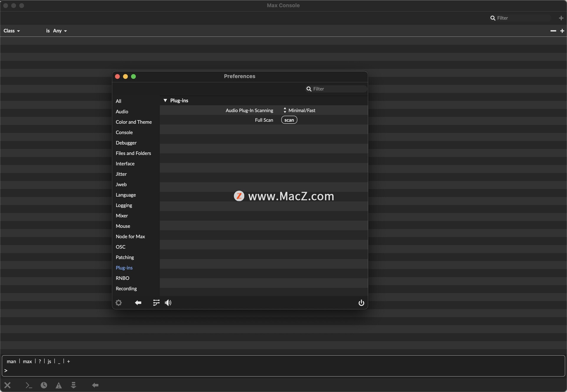
Task: Open Language preferences
Action: point(126,195)
